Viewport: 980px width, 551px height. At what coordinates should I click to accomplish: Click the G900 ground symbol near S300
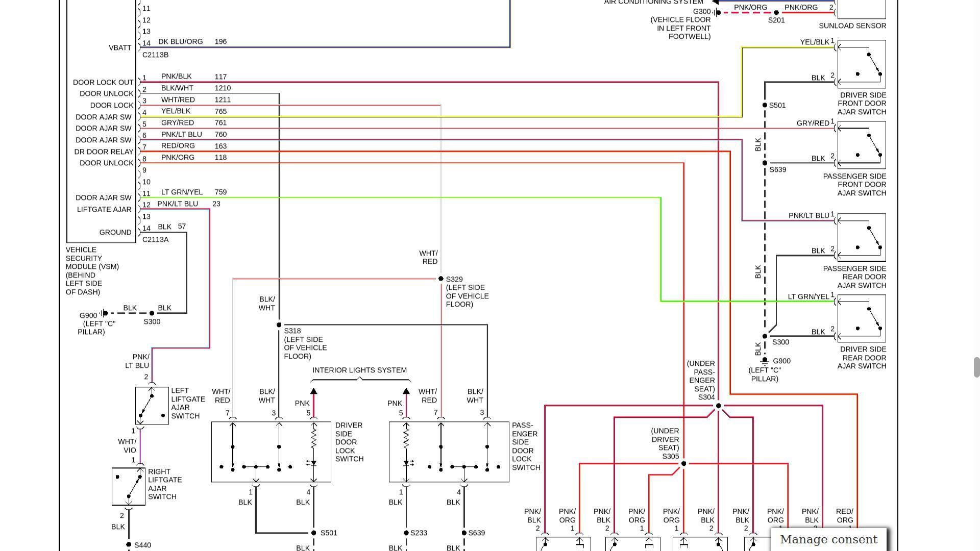pos(104,313)
